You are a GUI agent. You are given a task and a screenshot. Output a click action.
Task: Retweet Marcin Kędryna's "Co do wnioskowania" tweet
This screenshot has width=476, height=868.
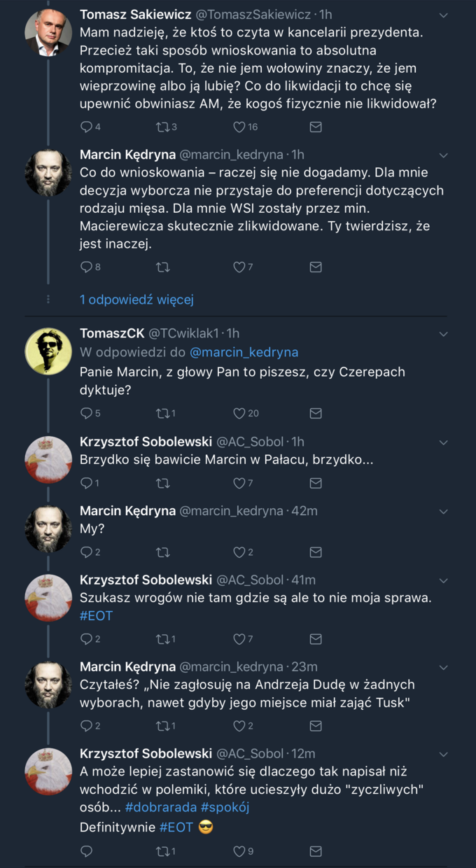tap(163, 267)
